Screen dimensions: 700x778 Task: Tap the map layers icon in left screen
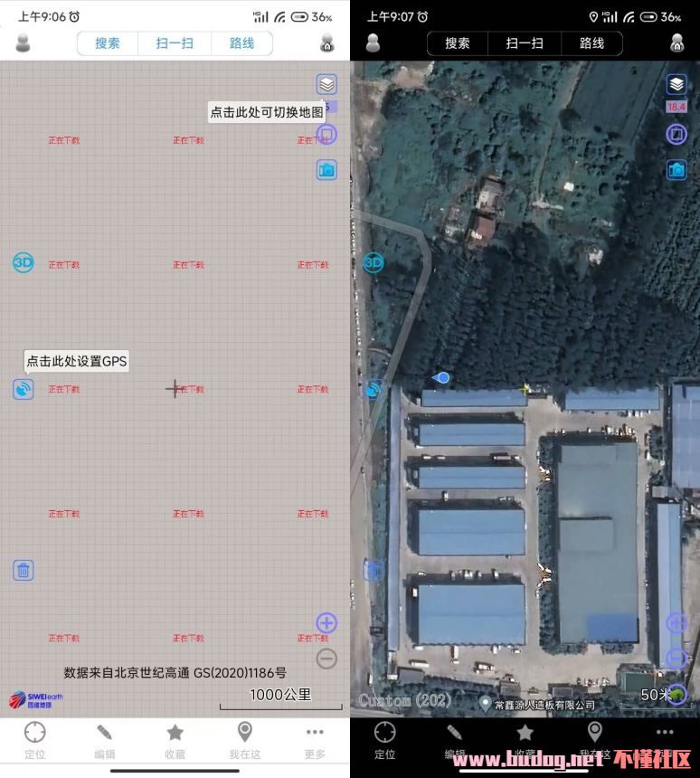[326, 84]
